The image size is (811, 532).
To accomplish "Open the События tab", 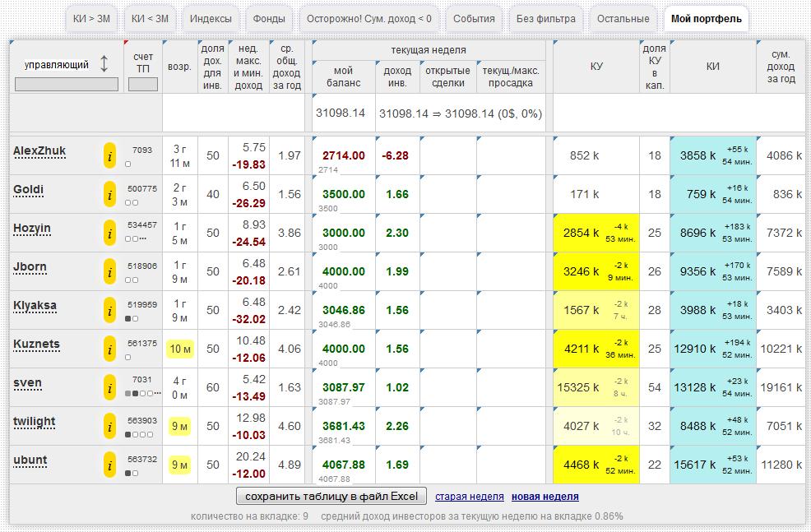I will (474, 19).
